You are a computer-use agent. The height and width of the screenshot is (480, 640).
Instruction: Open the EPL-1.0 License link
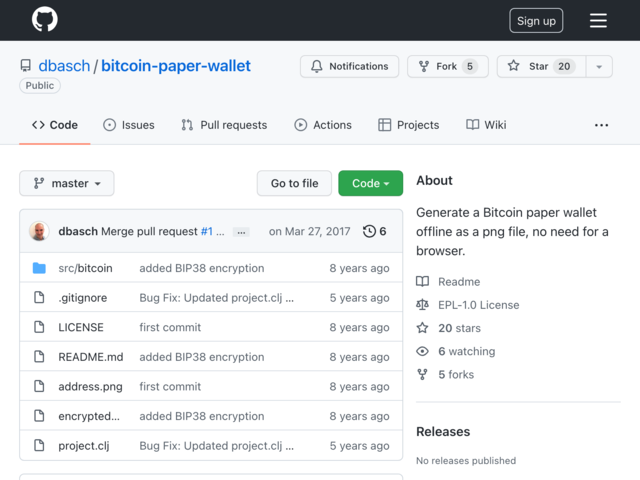click(478, 305)
